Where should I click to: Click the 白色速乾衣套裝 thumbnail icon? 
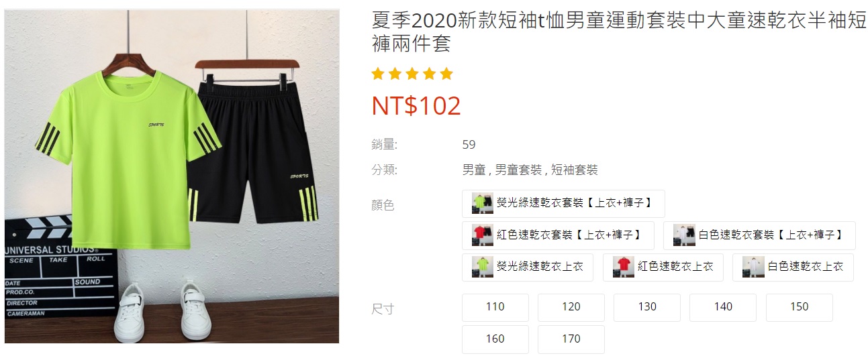click(684, 235)
